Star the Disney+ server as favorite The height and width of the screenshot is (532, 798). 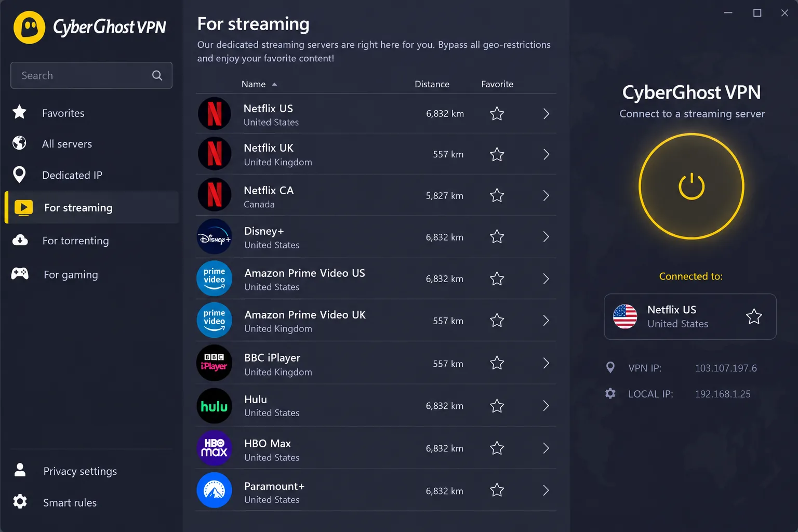[x=497, y=237]
